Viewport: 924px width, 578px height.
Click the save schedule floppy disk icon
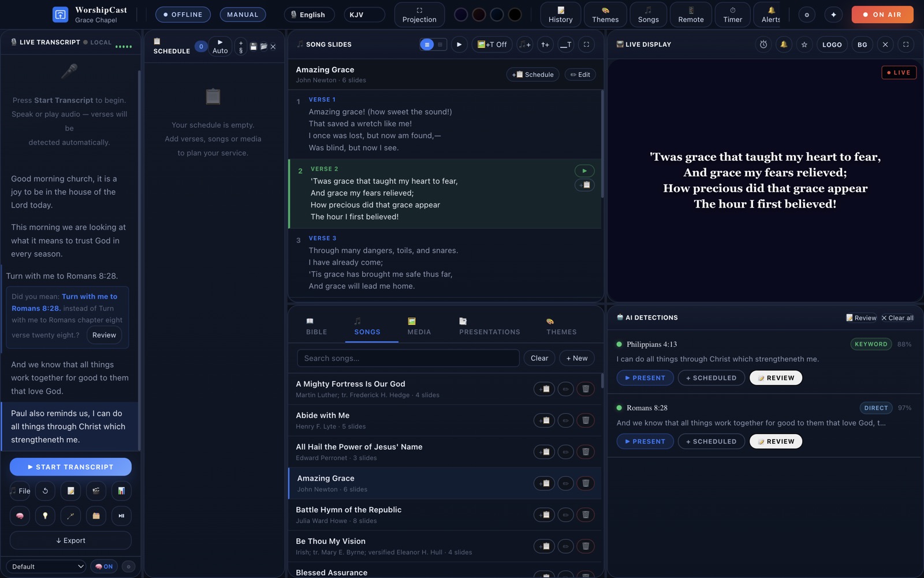[x=253, y=46]
